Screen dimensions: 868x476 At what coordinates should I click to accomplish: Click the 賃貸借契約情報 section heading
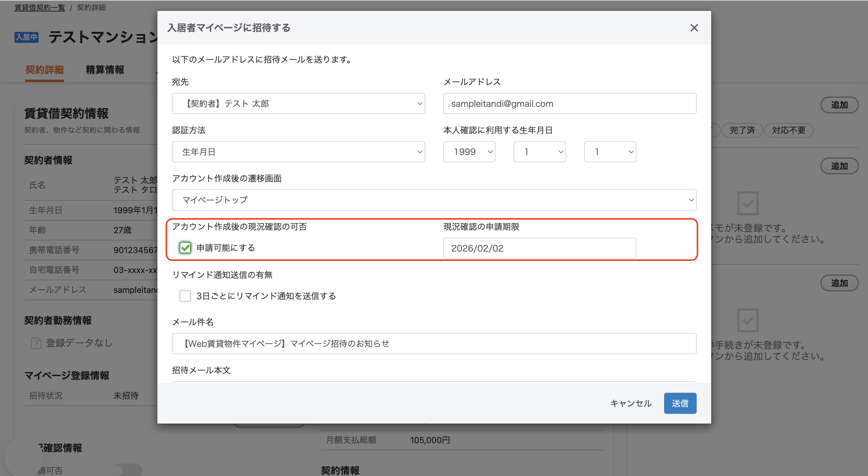click(x=66, y=113)
